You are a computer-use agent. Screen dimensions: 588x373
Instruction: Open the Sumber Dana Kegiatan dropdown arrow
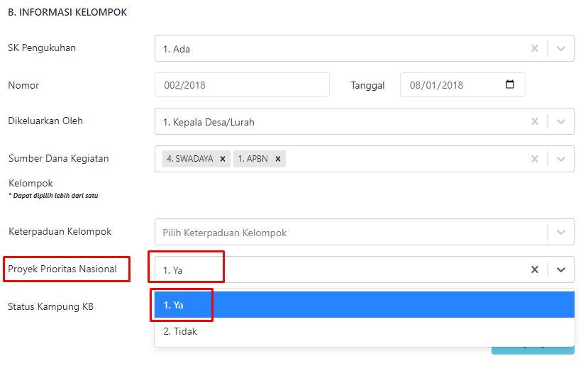point(561,159)
